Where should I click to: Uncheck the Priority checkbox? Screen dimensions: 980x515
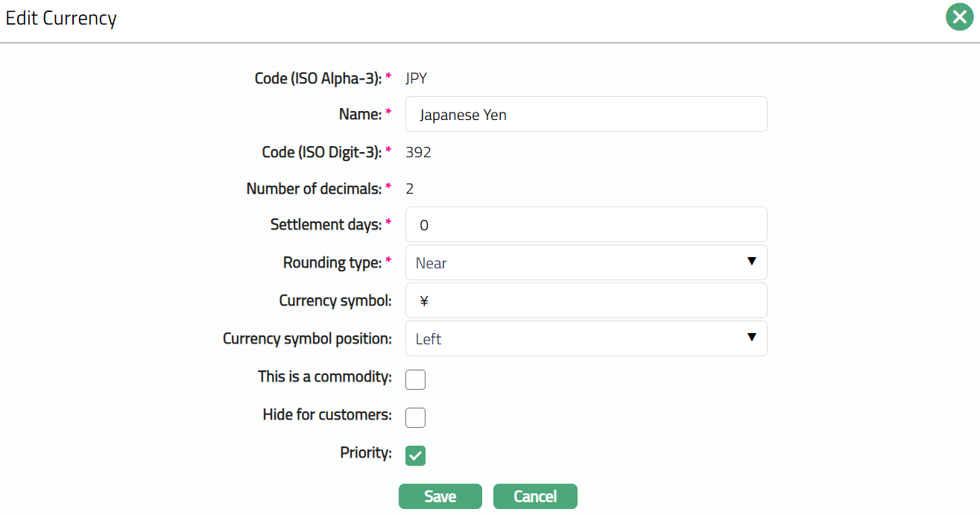415,455
